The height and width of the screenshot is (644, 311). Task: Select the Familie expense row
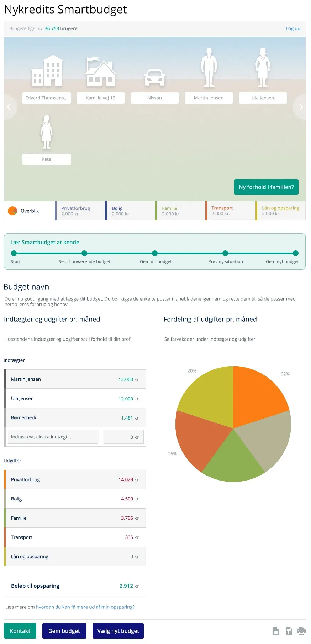point(75,518)
